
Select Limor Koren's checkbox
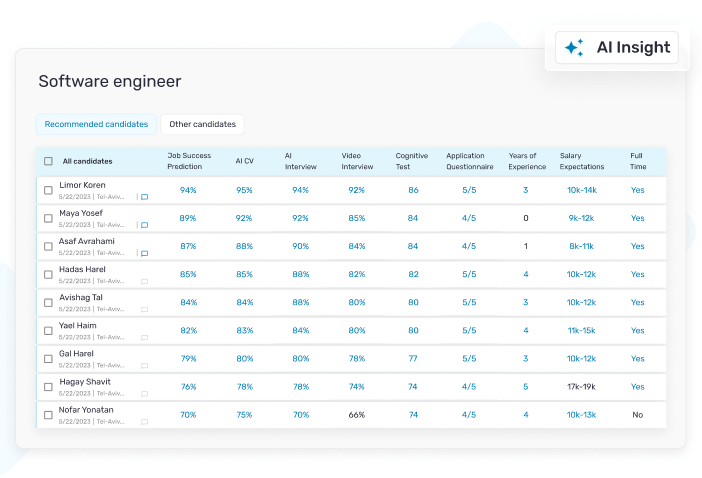click(48, 190)
